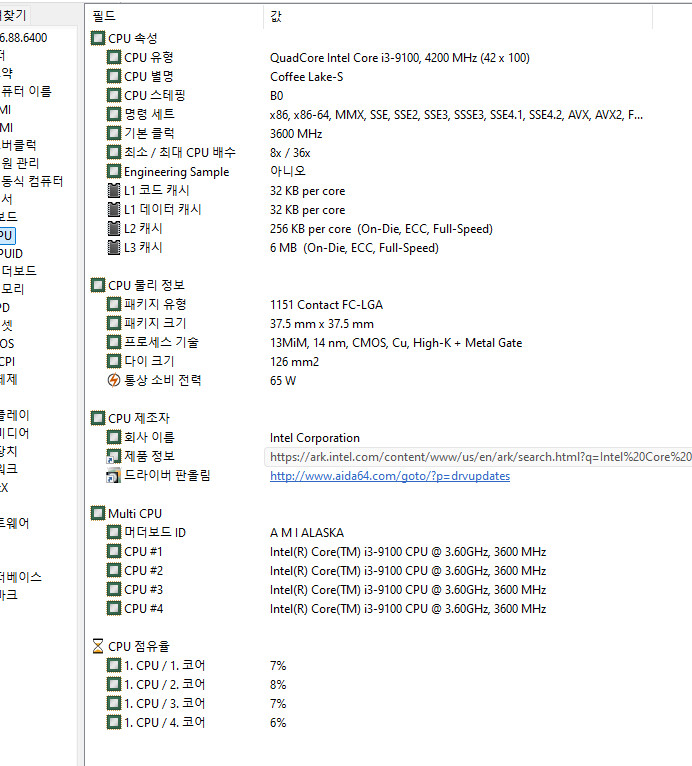Click the CPU 점유율 hourglass icon
692x766 pixels.
pyautogui.click(x=98, y=646)
